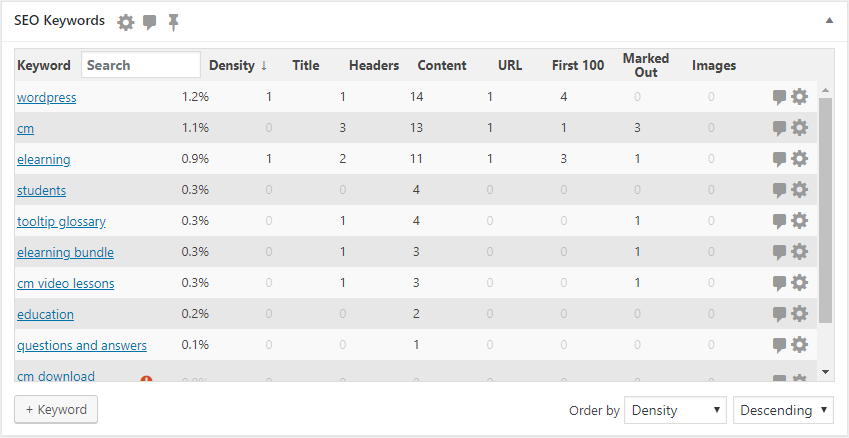The width and height of the screenshot is (849, 438).
Task: Click the gear icon beside SEO Keywords title
Action: [125, 22]
